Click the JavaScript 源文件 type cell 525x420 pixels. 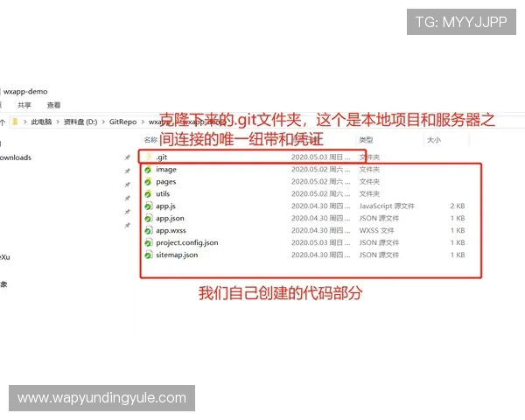(x=387, y=206)
